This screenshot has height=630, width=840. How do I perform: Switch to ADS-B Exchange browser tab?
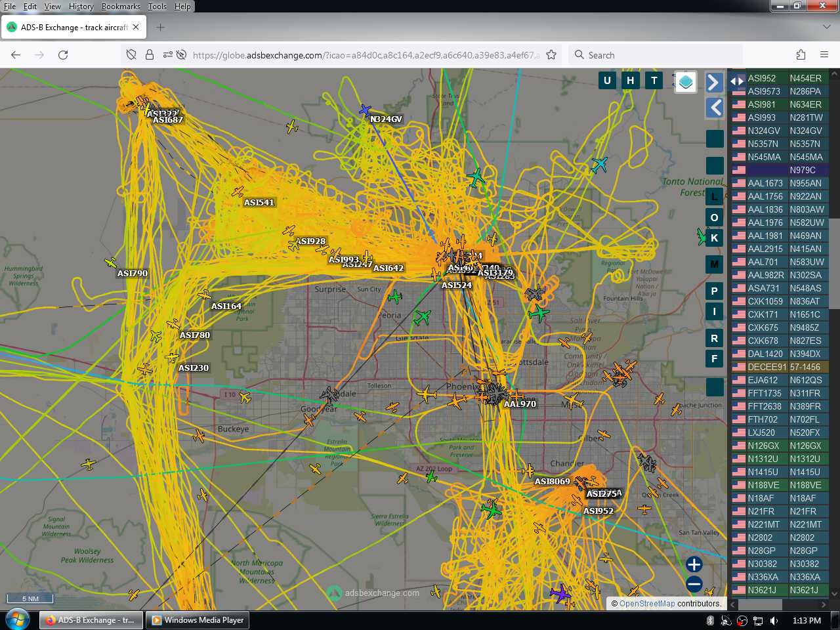73,28
